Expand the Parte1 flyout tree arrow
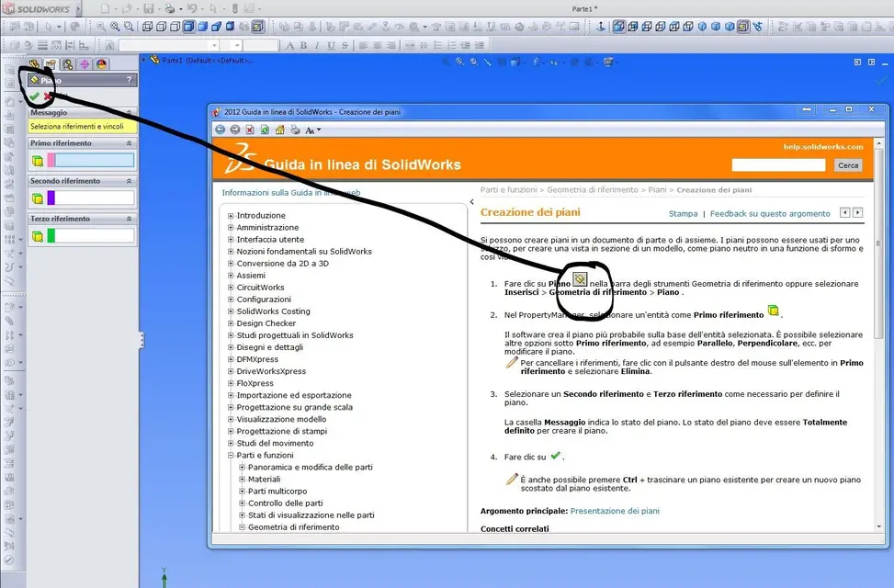Screen dimensions: 894x588 click(144, 60)
